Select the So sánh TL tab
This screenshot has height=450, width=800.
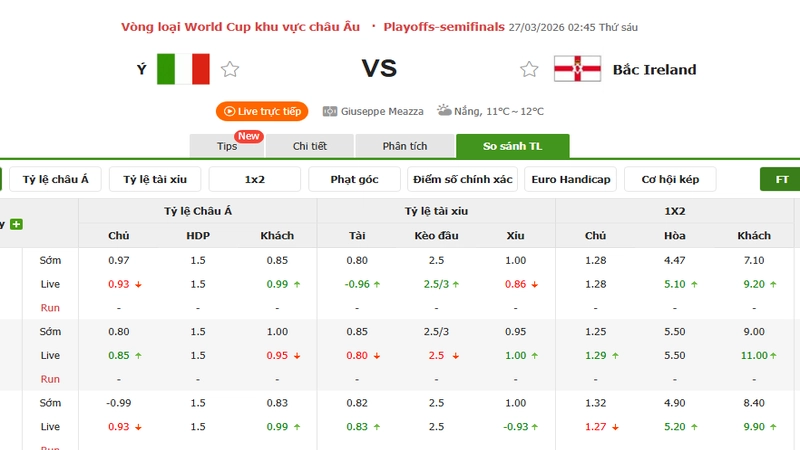pyautogui.click(x=512, y=146)
